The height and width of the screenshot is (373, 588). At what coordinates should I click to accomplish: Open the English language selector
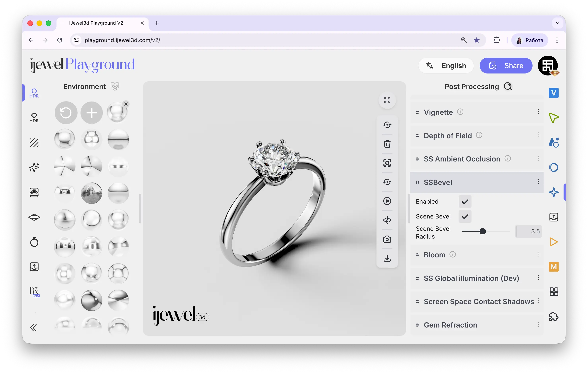[446, 66]
